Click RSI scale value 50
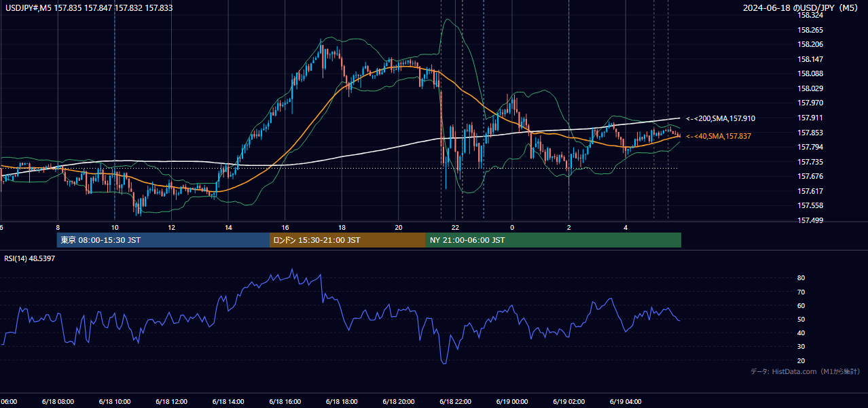This screenshot has width=868, height=408. (x=801, y=320)
